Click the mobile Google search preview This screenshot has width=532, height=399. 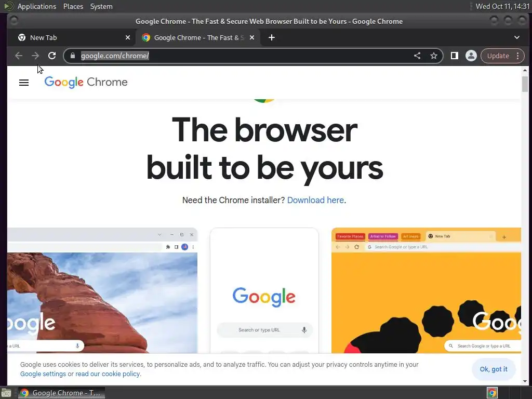coord(264,291)
